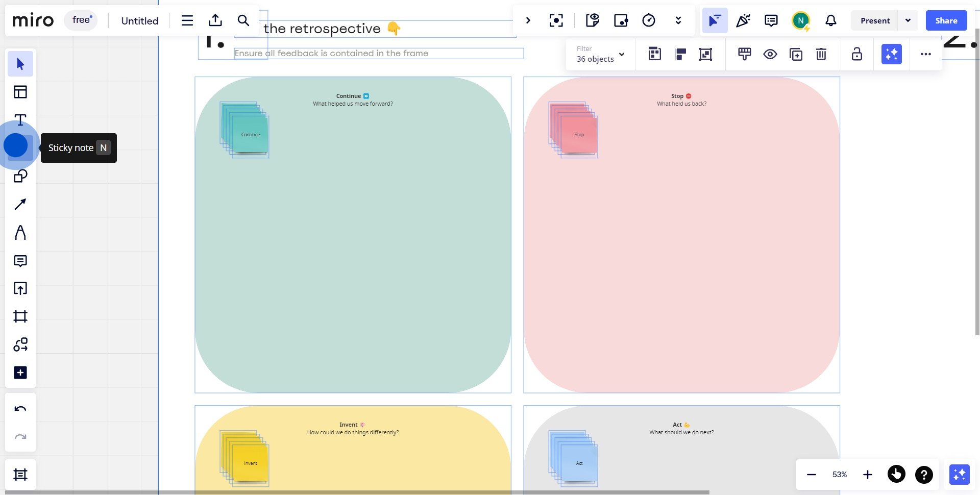980x495 pixels.
Task: Open the card with dot tool
Action: 621,20
